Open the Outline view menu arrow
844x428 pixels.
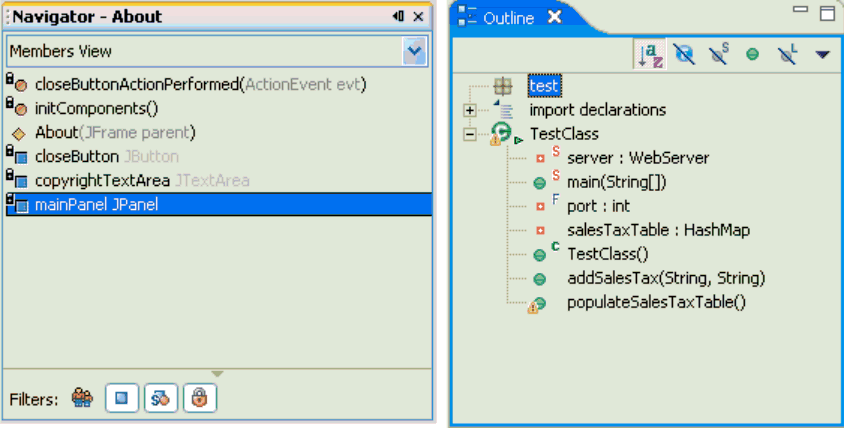822,54
